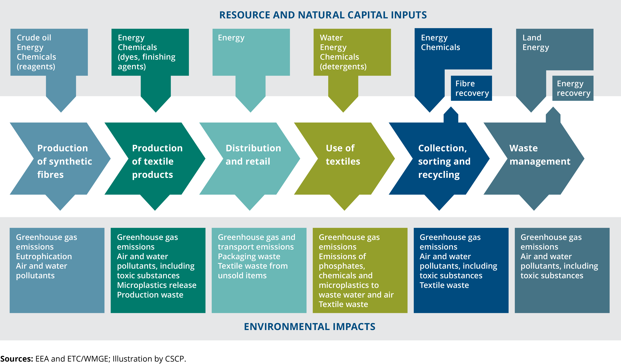Click the 'Resource and Natural Capital Inputs' heading
Viewport: 621px width, 364px height.
point(323,15)
